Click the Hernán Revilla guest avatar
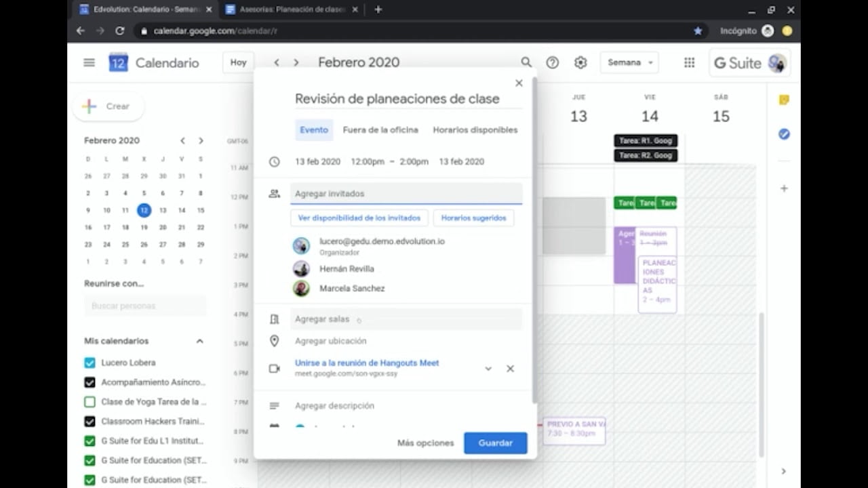The height and width of the screenshot is (488, 868). 301,268
